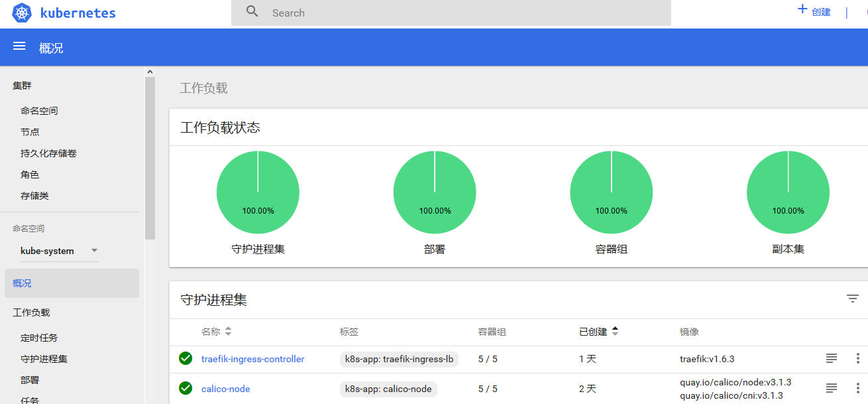Click image text traefik:v1.6.3
Screen dimensions: 868x404
point(707,359)
